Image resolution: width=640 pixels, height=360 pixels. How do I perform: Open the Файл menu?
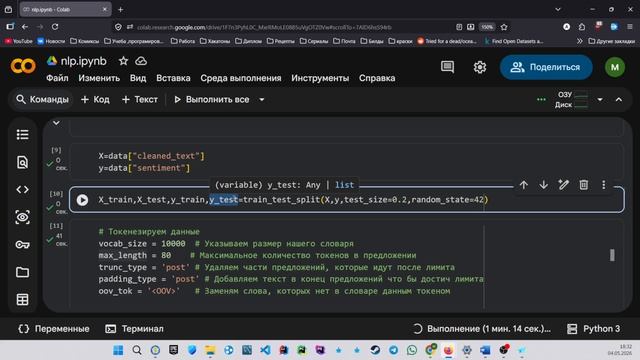coord(57,78)
